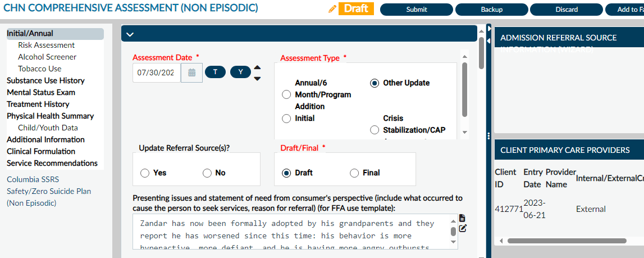644x258 pixels.
Task: Decrease the assessment date with the down arrow
Action: tap(257, 78)
